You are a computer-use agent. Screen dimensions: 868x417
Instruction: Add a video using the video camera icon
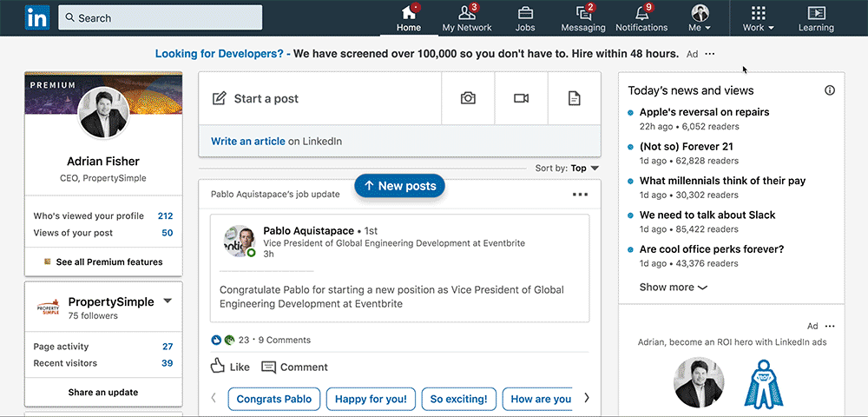click(x=521, y=98)
